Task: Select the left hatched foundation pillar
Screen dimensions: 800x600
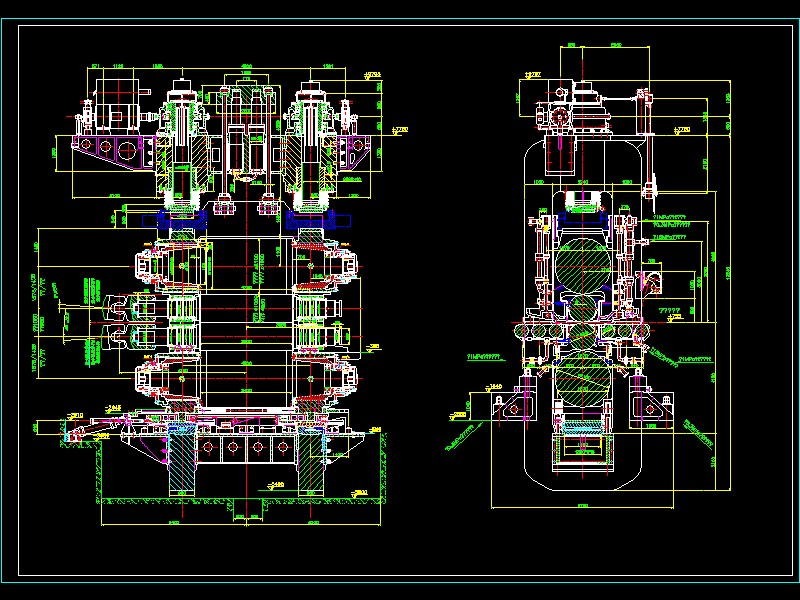Action: [182, 462]
